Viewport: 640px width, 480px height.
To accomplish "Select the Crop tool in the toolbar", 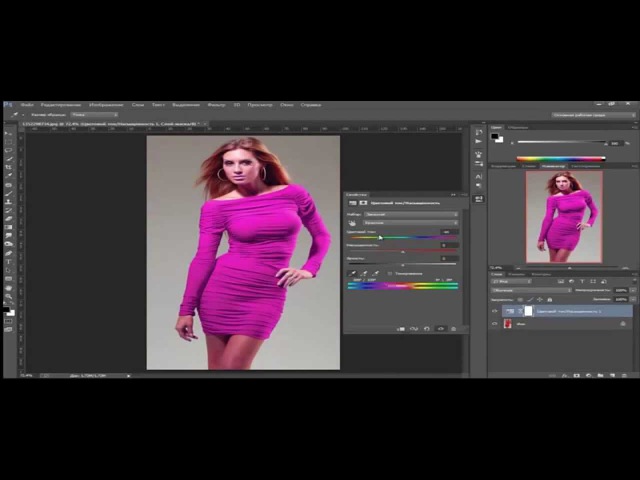I will click(9, 168).
